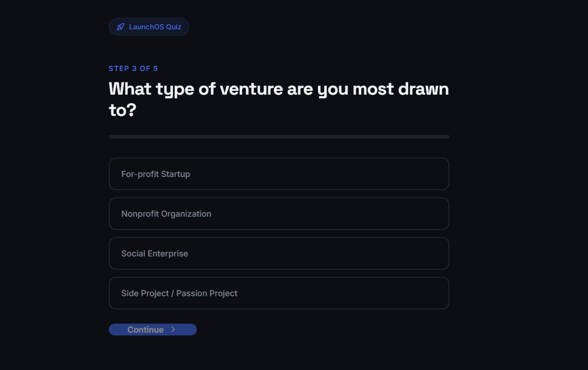
Task: Click the quiz progress bar track
Action: pyautogui.click(x=279, y=137)
